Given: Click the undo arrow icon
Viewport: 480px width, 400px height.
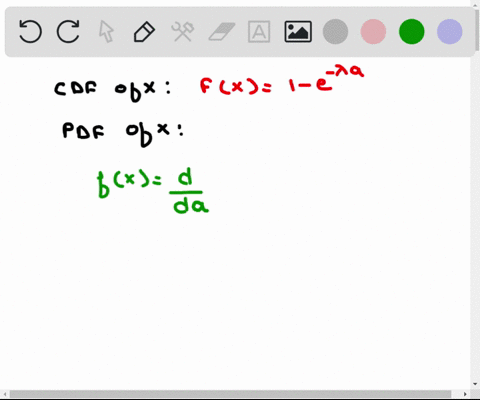Looking at the screenshot, I should (x=30, y=32).
